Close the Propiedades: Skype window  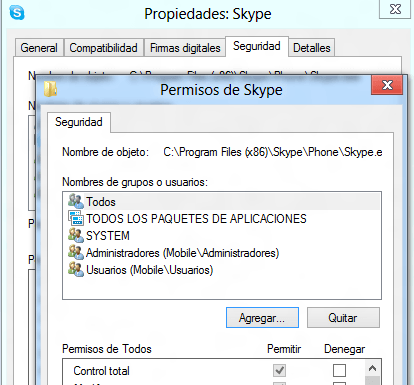point(395,9)
